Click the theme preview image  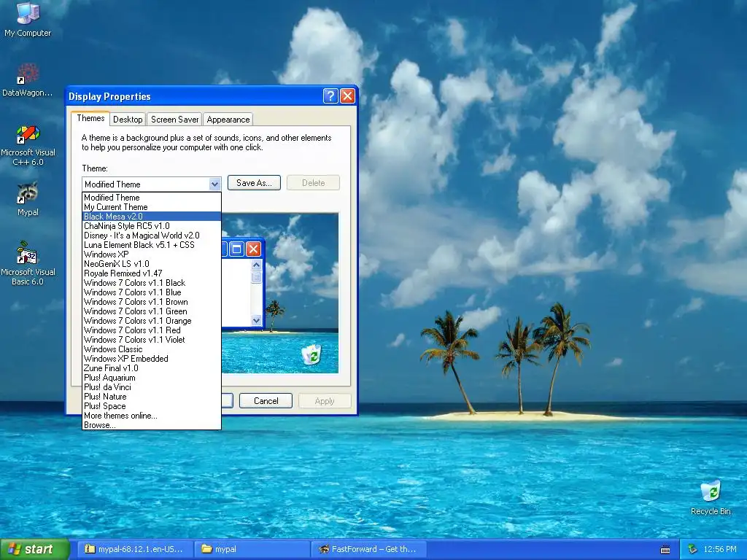[x=280, y=293]
